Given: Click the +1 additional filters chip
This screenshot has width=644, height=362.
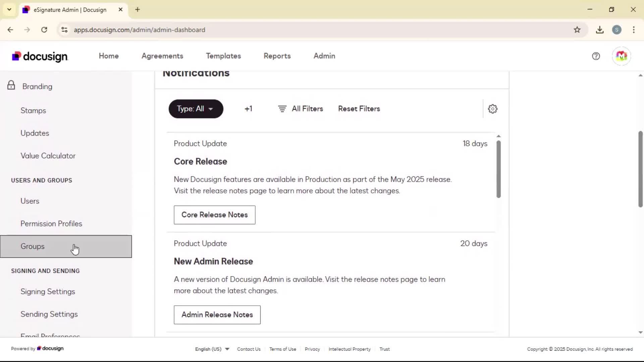Looking at the screenshot, I should click(248, 109).
